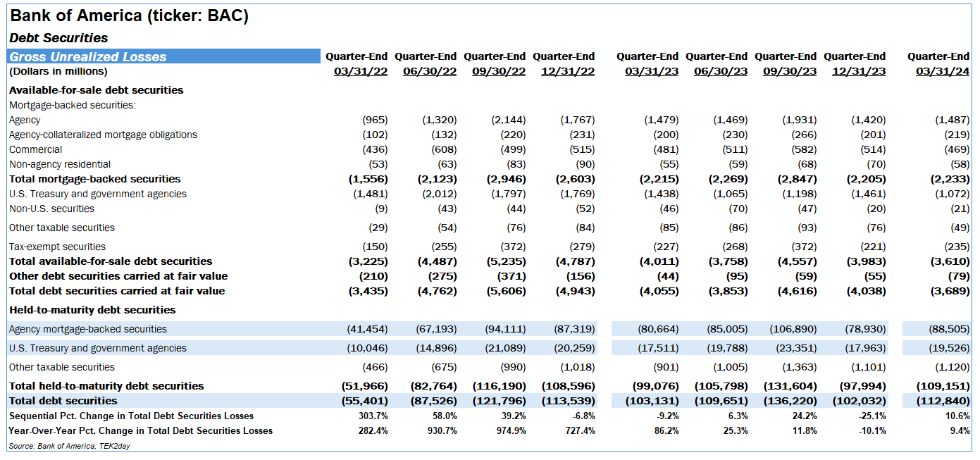This screenshot has width=980, height=460.
Task: Click the 06/30/23 column date header
Action: point(721,71)
